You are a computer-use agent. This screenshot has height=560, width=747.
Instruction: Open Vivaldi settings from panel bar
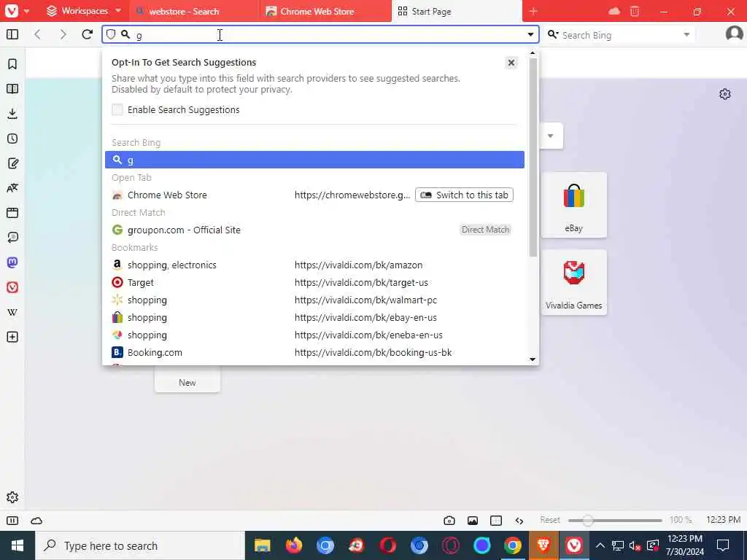(12, 497)
